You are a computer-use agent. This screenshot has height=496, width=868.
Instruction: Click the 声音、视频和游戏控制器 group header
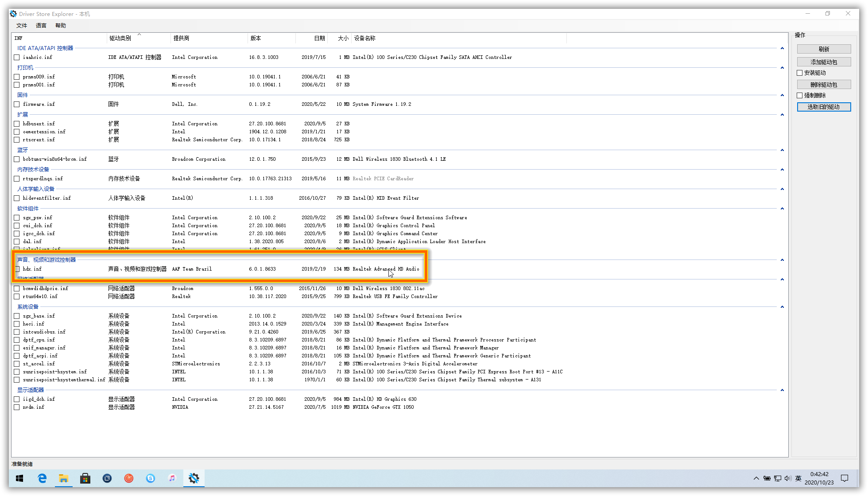(46, 260)
